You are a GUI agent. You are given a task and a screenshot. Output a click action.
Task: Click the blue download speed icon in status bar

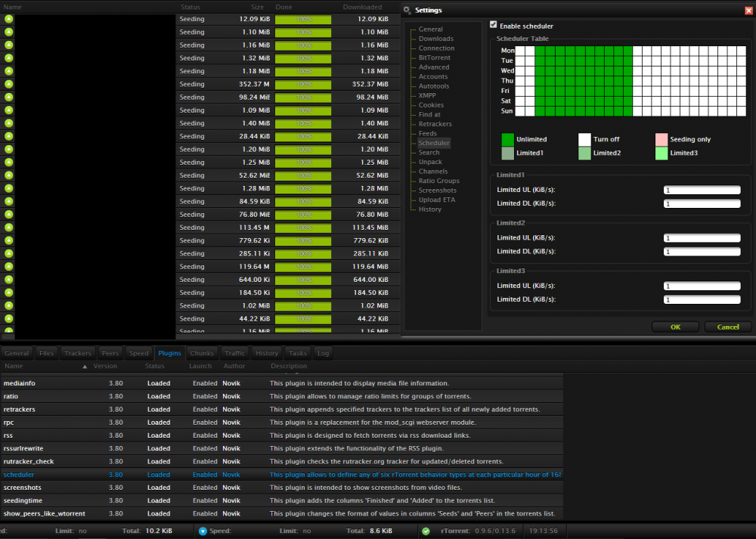tap(203, 531)
